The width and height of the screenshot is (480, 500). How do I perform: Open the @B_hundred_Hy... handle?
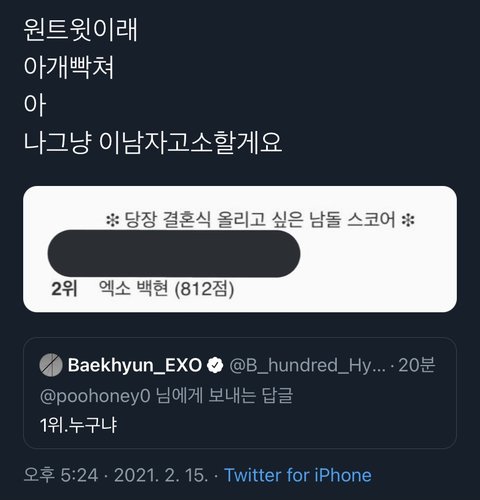[307, 366]
